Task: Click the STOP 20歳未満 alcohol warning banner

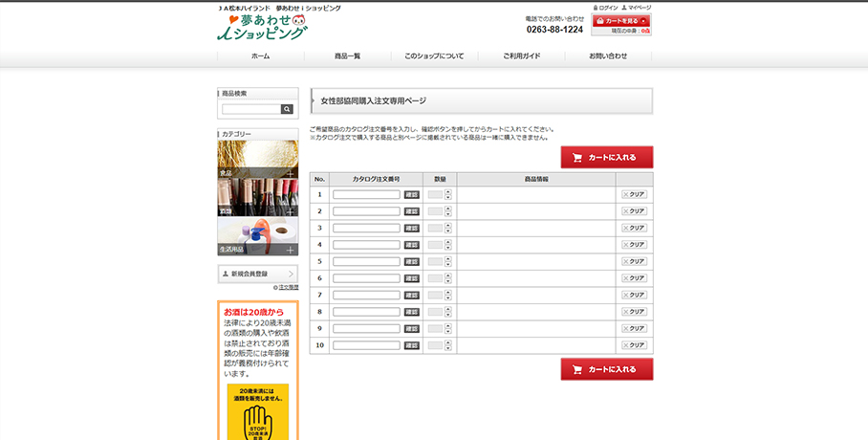Action: [258, 411]
